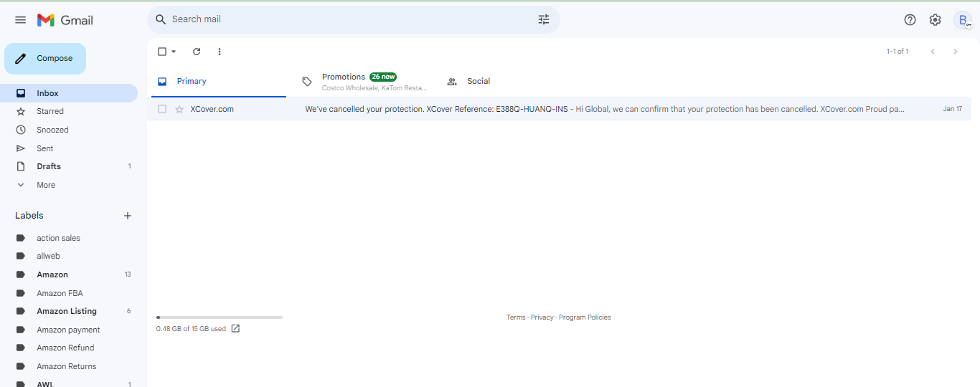Open the Google account avatar
Viewport: 980px width, 387px height.
point(963,20)
